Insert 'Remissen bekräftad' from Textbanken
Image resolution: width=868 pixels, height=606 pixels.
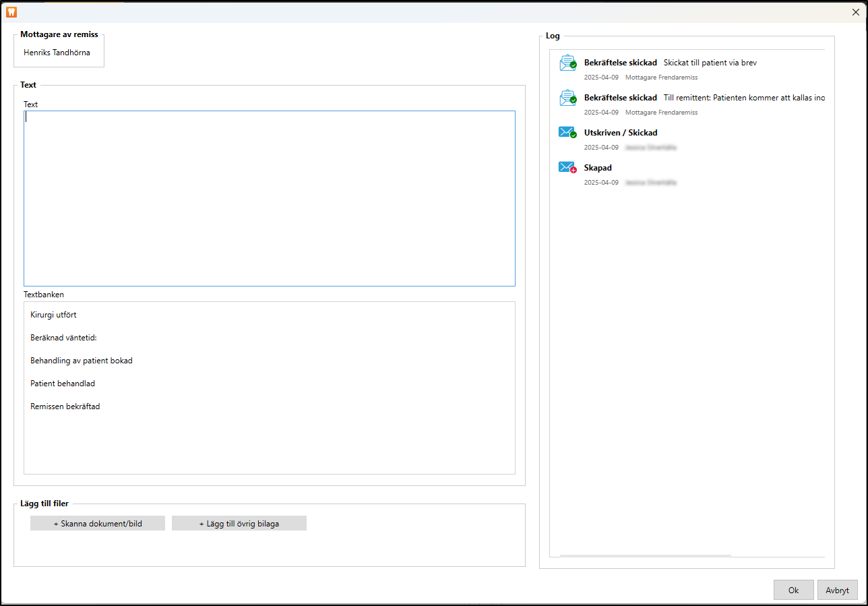point(65,406)
